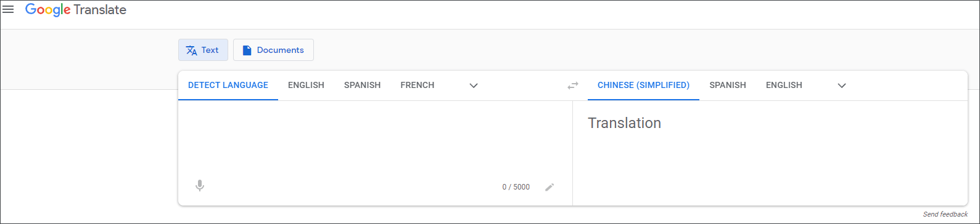Image resolution: width=980 pixels, height=224 pixels.
Task: Swap languages with the arrows icon
Action: [x=573, y=86]
